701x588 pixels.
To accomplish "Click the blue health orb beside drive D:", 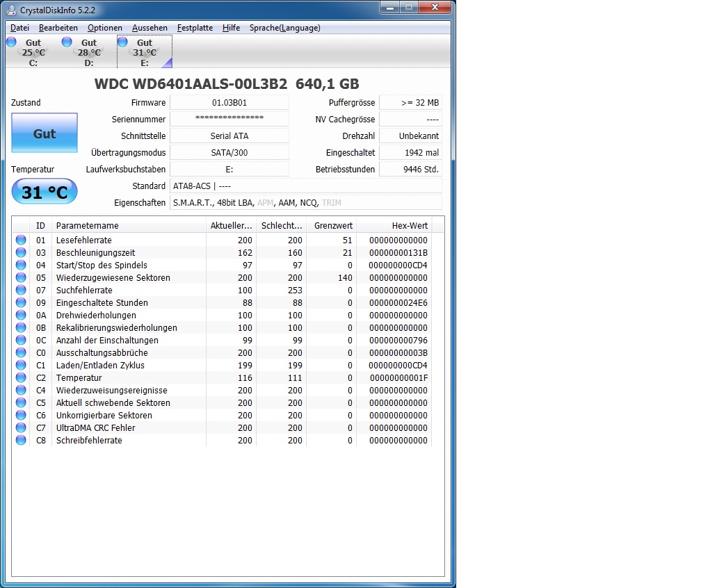I will [x=67, y=42].
